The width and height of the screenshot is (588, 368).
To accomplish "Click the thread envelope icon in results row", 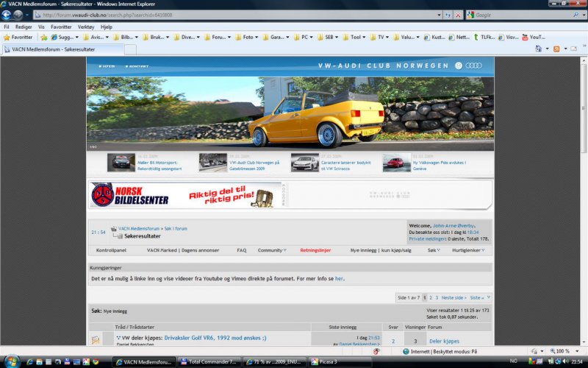I will point(95,340).
